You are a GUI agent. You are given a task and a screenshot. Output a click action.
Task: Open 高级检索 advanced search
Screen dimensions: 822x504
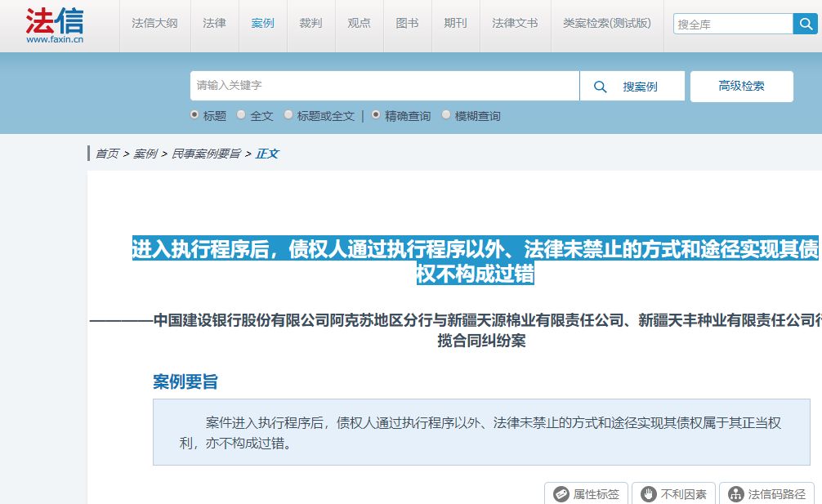(x=740, y=86)
